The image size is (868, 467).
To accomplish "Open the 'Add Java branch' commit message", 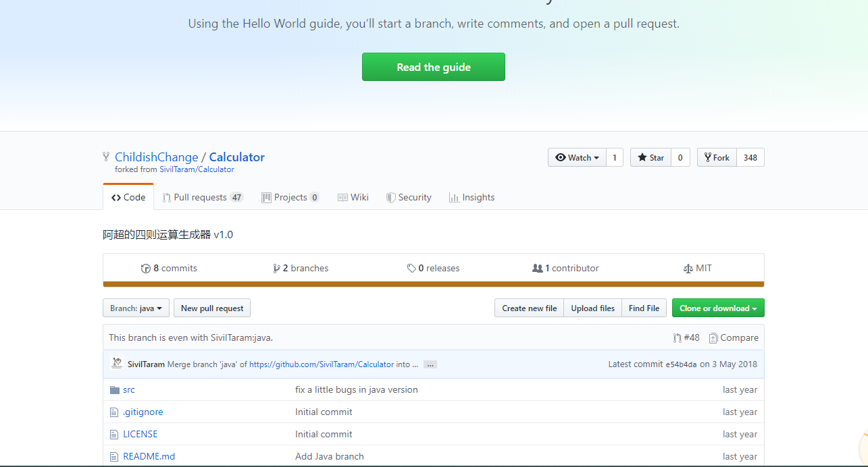I will (x=329, y=456).
